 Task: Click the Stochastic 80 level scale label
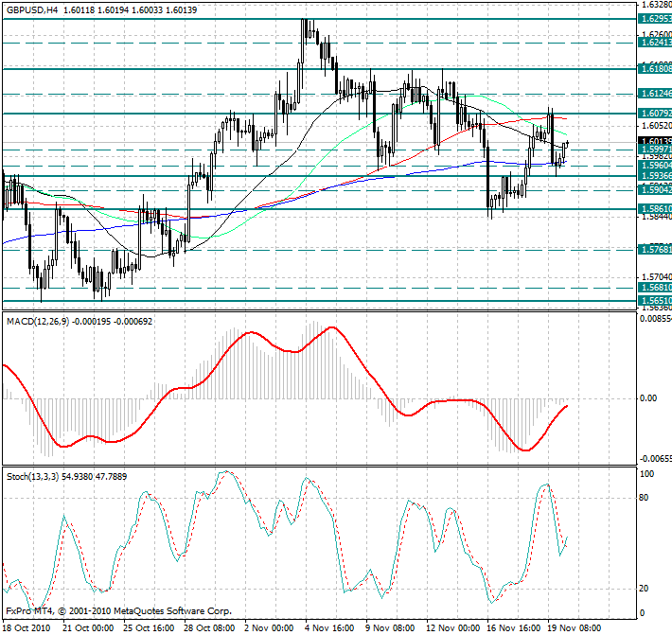(644, 498)
